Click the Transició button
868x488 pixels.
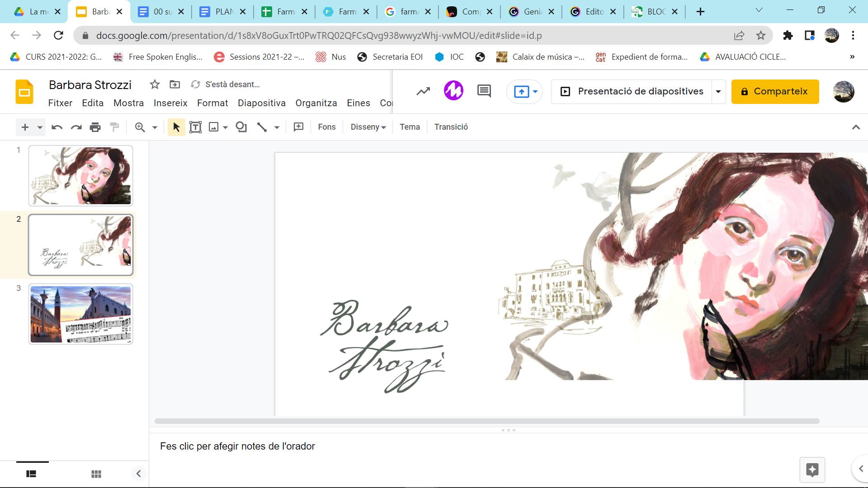coord(451,127)
